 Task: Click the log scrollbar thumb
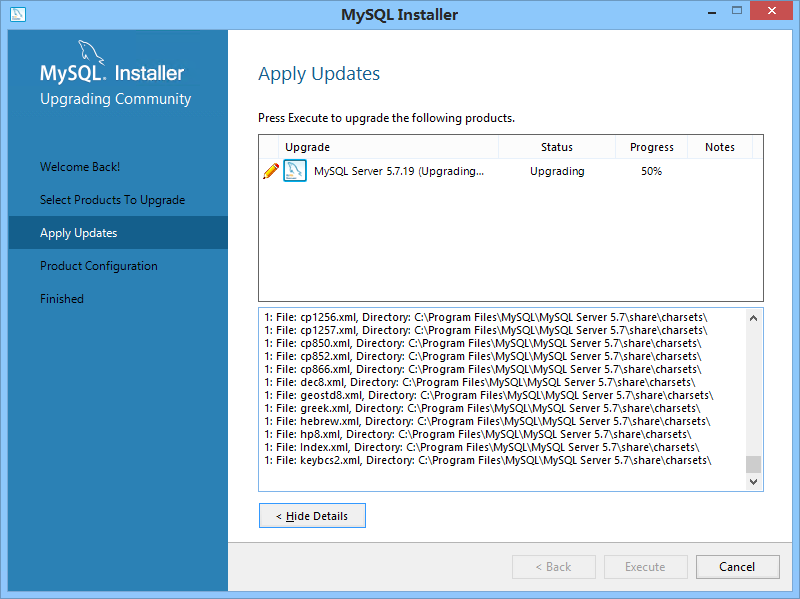(x=754, y=464)
